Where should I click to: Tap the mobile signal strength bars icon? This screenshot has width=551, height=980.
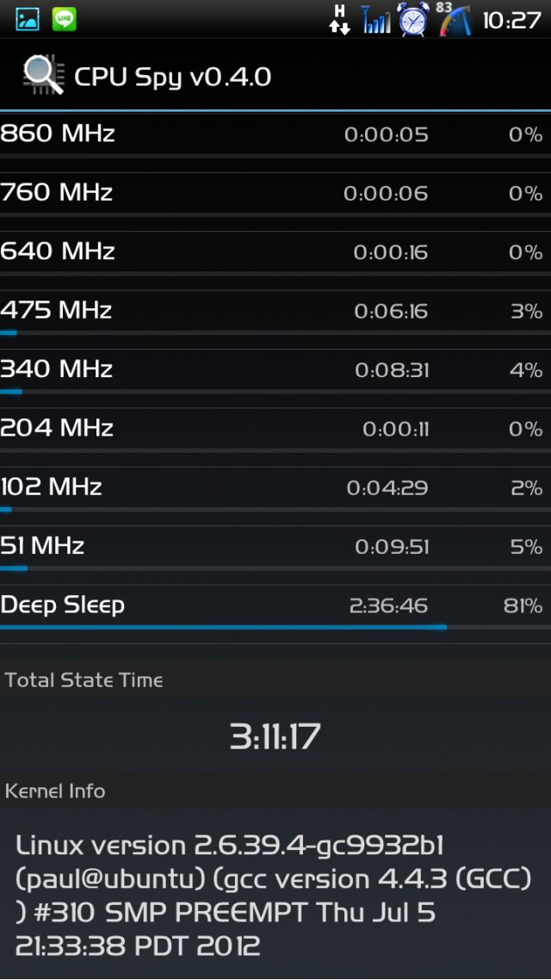(x=376, y=19)
